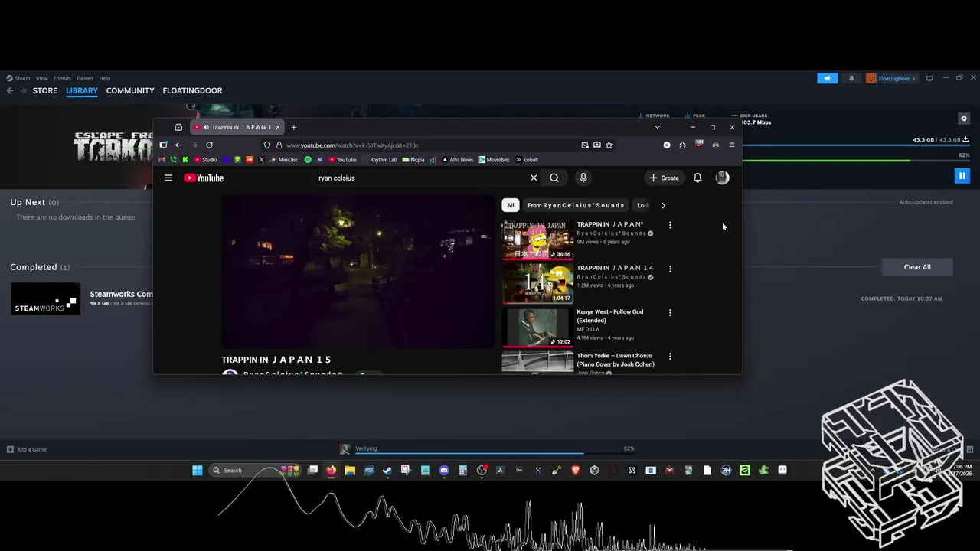Image resolution: width=980 pixels, height=551 pixels.
Task: Bookmark this page with star icon
Action: pos(609,145)
